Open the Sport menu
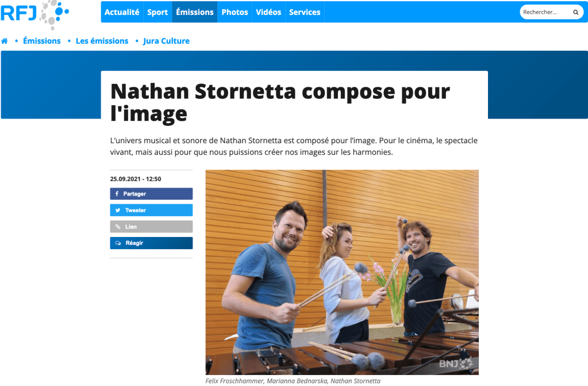The height and width of the screenshot is (386, 588). coord(157,12)
